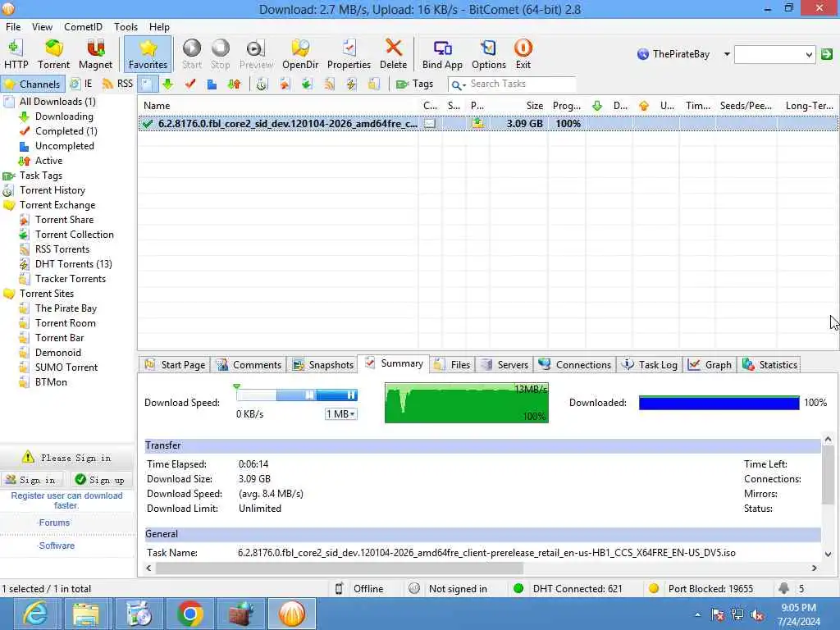Click the HTTP download toolbar icon

point(16,54)
